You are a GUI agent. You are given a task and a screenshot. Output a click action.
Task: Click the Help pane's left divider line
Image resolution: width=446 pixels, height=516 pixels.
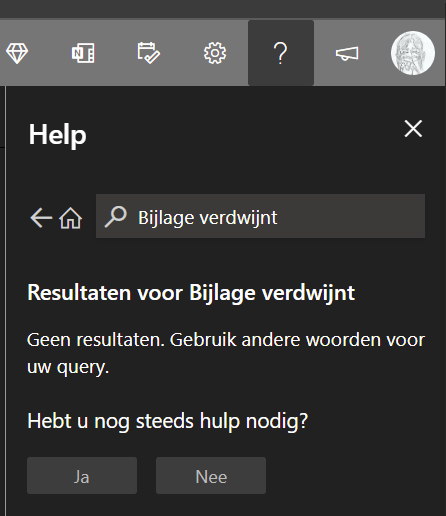[x=5, y=301]
